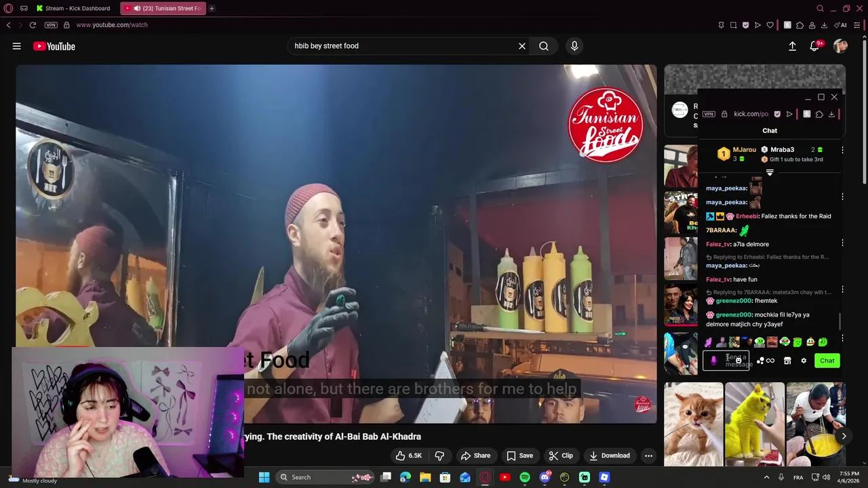Click the address bar URL youtube.com/watch

tap(112, 25)
